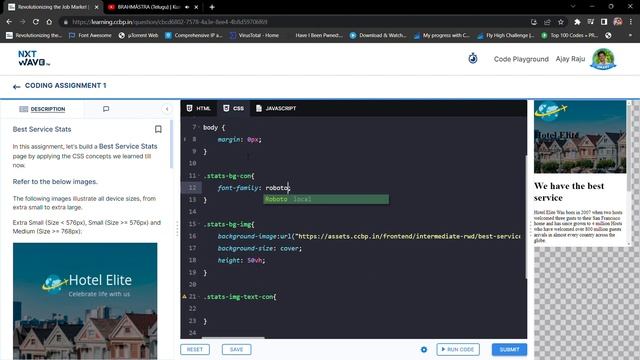Open the side panel icon in toolbar
The height and width of the screenshot is (360, 640).
click(x=604, y=22)
